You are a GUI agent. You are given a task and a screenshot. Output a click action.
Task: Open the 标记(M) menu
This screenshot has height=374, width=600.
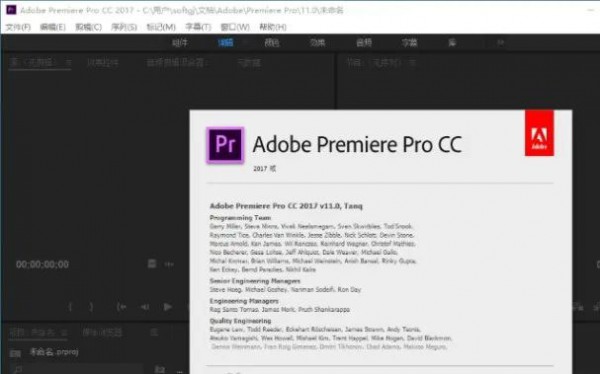[161, 27]
